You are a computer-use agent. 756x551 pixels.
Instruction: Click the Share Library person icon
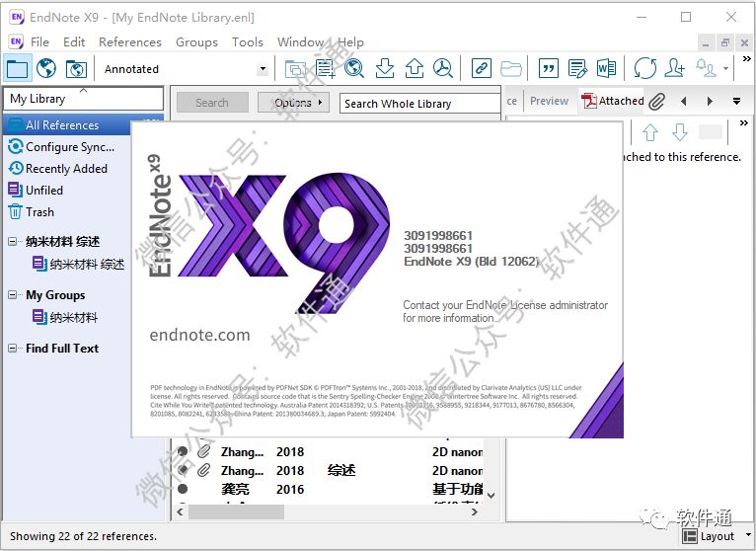pyautogui.click(x=674, y=67)
